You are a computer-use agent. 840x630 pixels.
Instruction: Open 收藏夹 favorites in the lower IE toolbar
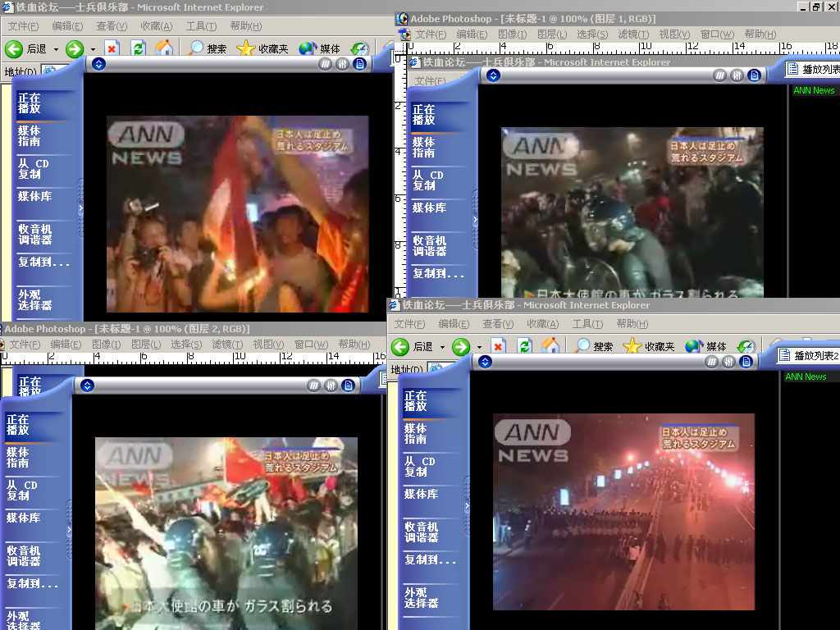[649, 346]
